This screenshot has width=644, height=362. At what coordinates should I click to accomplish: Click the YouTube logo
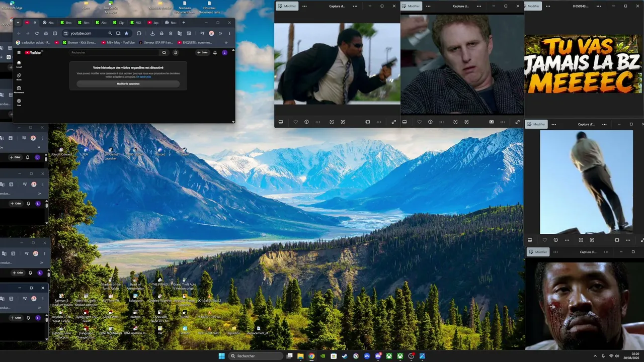(x=33, y=52)
